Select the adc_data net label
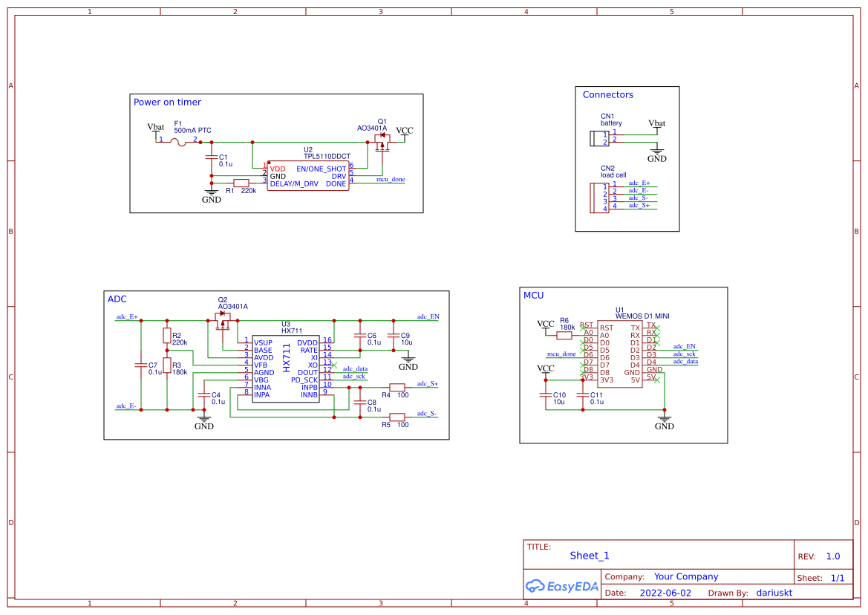868x615 pixels. pos(355,369)
